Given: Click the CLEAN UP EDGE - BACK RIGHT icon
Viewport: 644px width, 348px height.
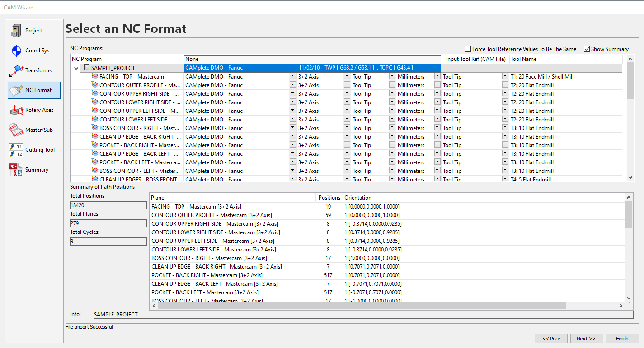Looking at the screenshot, I should point(95,136).
